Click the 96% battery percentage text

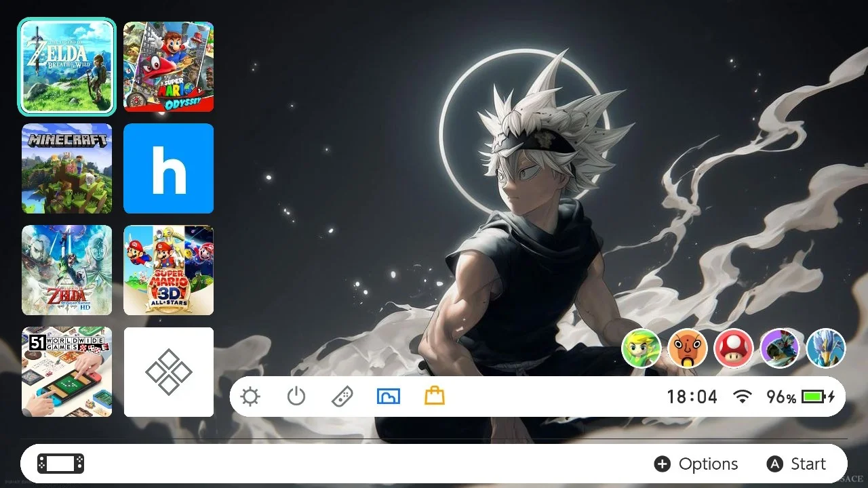coord(781,397)
